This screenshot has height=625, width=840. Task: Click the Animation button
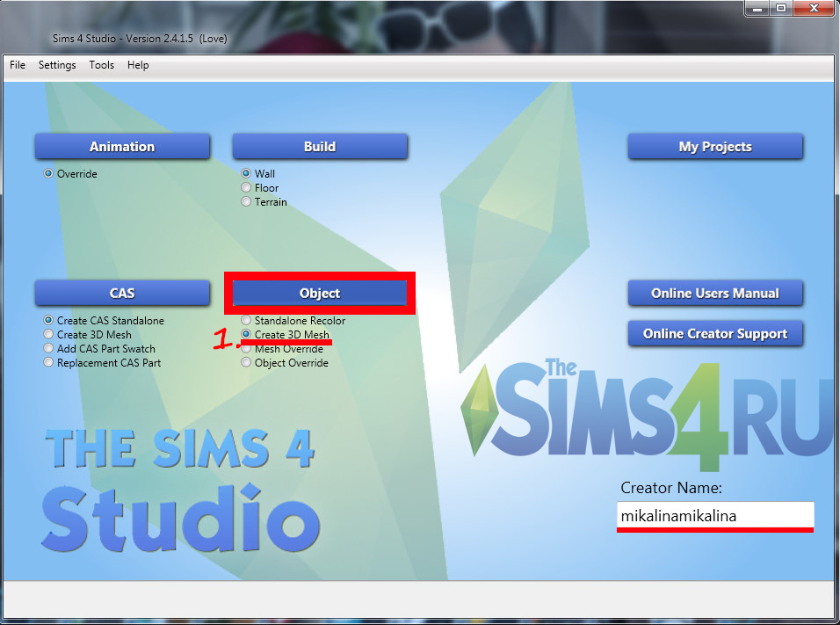(122, 147)
